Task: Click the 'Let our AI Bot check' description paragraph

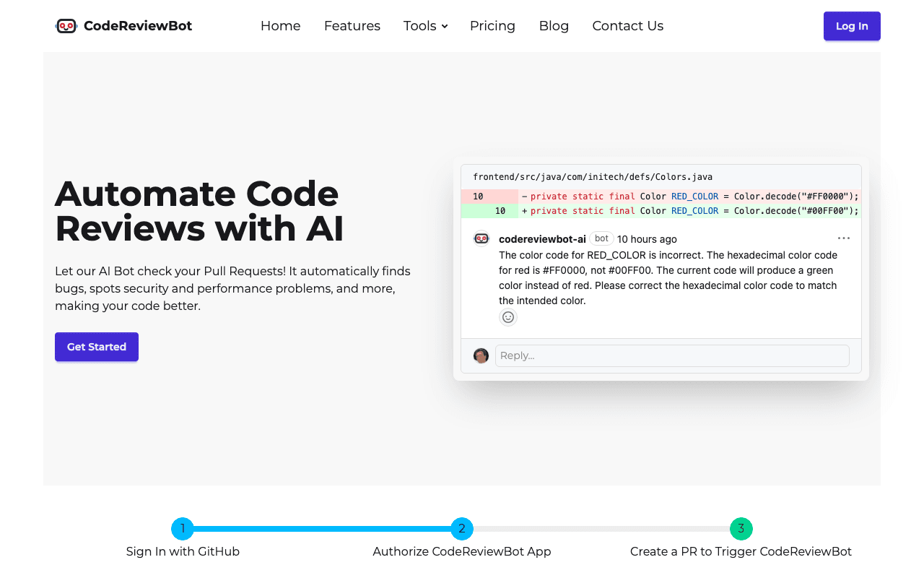Action: (233, 288)
